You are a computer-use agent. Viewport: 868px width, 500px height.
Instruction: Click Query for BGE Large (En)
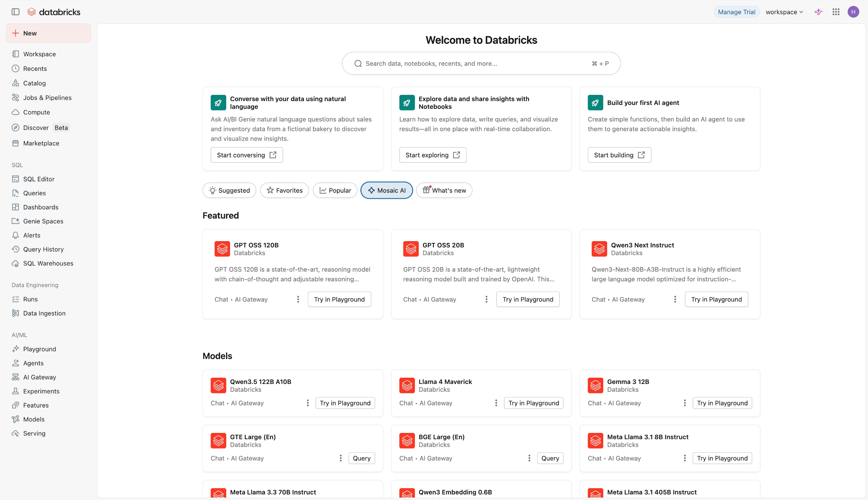[550, 458]
